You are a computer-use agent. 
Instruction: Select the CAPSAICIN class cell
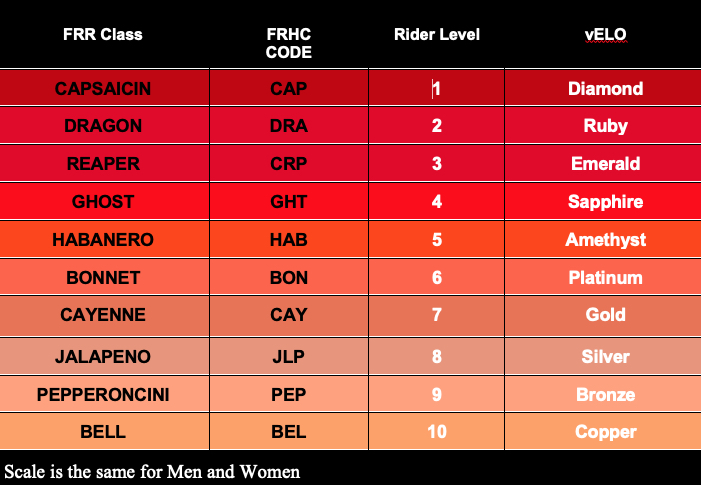pos(103,88)
